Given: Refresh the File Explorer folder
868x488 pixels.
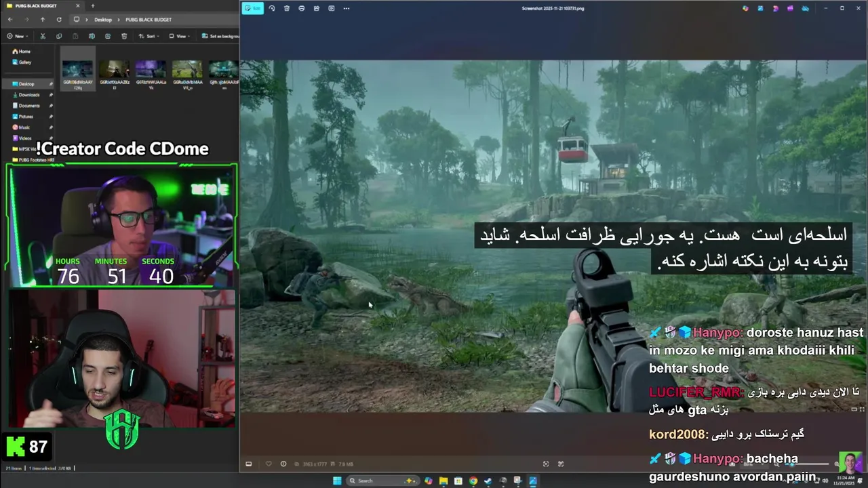Looking at the screenshot, I should point(59,20).
